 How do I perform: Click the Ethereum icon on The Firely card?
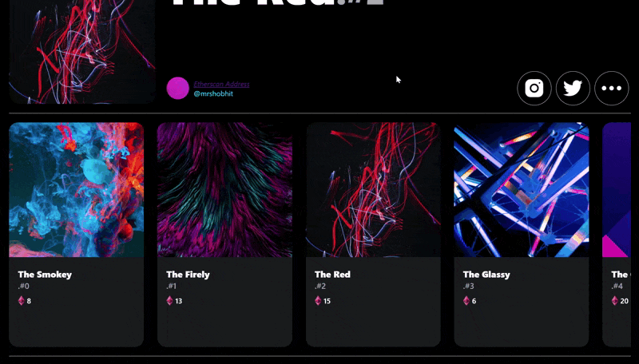pyautogui.click(x=169, y=301)
